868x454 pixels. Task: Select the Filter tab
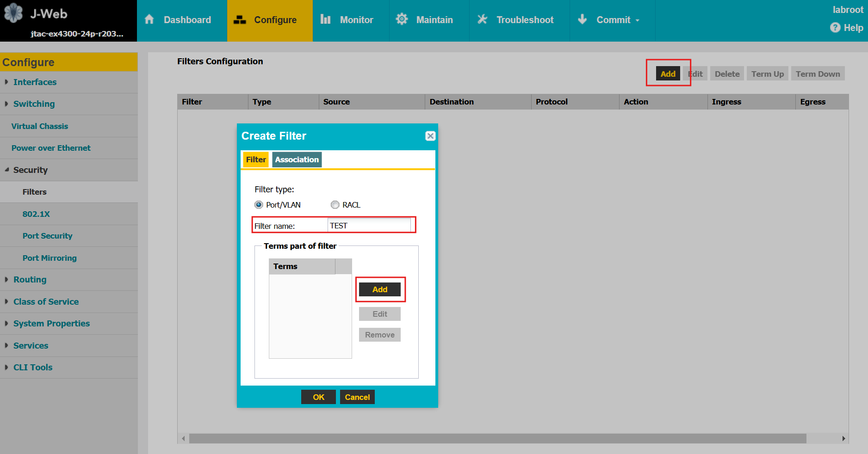(255, 160)
